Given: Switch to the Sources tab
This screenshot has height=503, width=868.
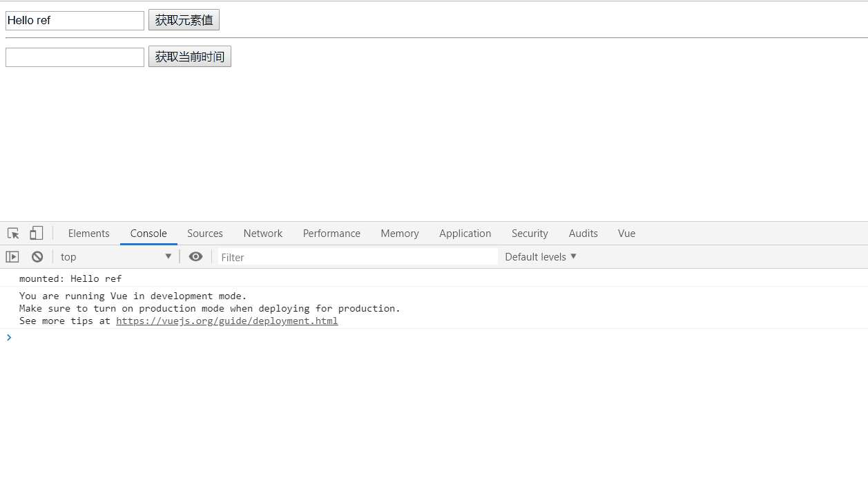Looking at the screenshot, I should click(205, 234).
